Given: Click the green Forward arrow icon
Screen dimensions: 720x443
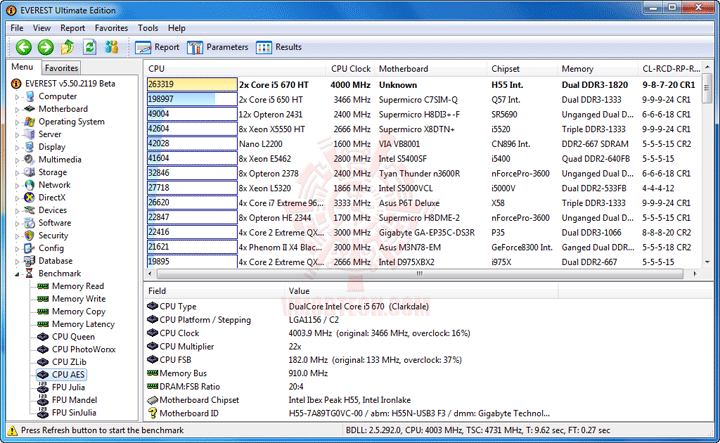Looking at the screenshot, I should pos(45,47).
